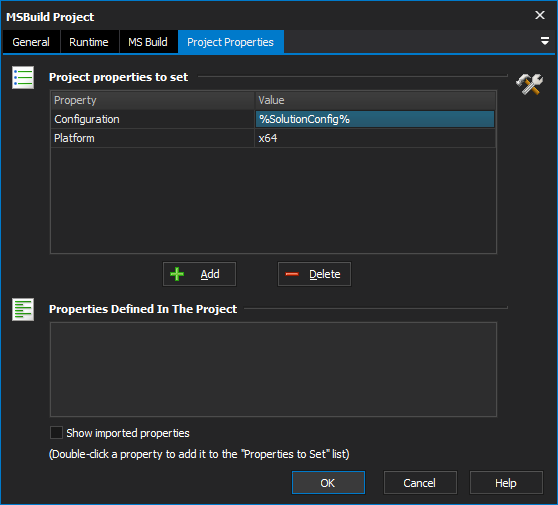
Task: Open the tab list dropdown arrow
Action: (544, 41)
